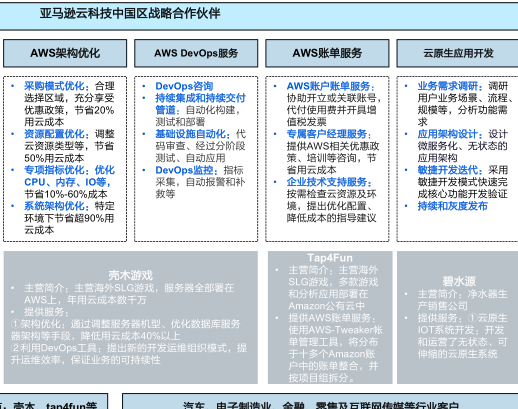
Task: Select the 云原生应用开发 header box
Action: [x=457, y=53]
